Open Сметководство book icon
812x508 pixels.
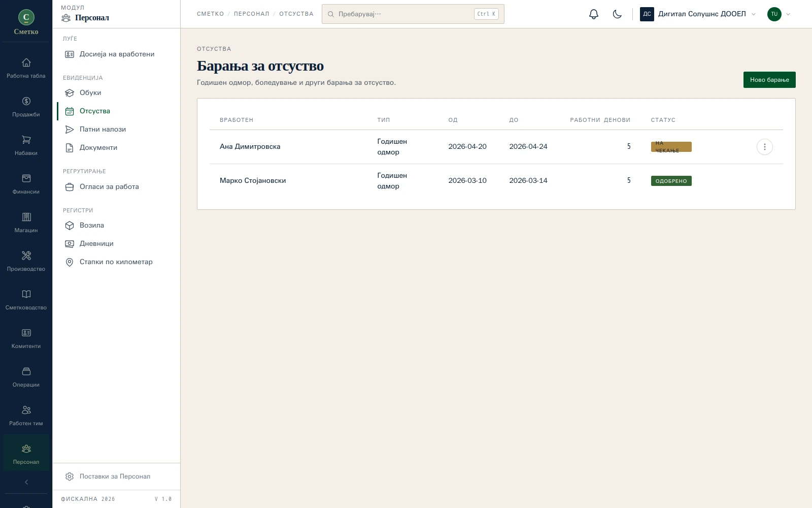[x=26, y=294]
